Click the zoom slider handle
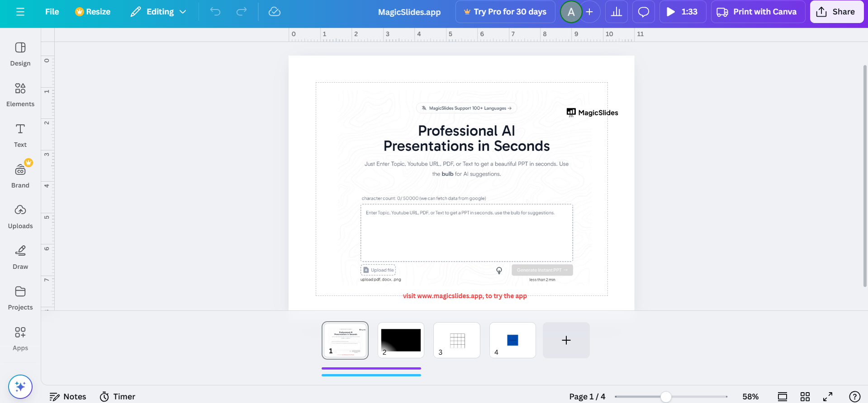868x403 pixels. click(666, 397)
